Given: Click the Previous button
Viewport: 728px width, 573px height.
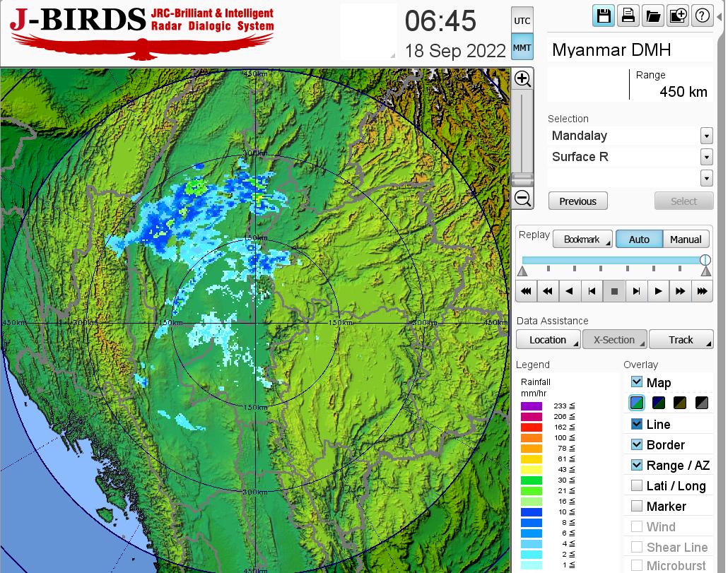Looking at the screenshot, I should pos(577,201).
